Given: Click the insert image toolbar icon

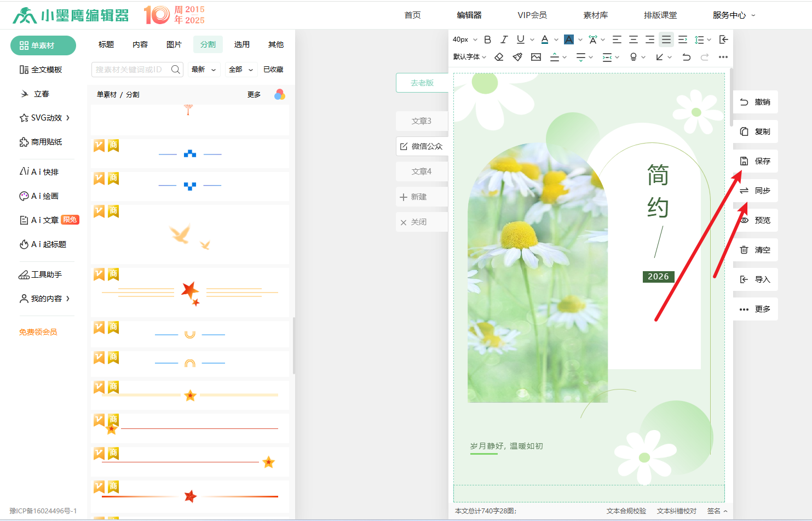Looking at the screenshot, I should tap(536, 57).
